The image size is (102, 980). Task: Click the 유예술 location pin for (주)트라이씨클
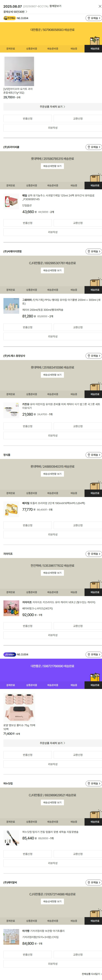[x=94, y=147]
